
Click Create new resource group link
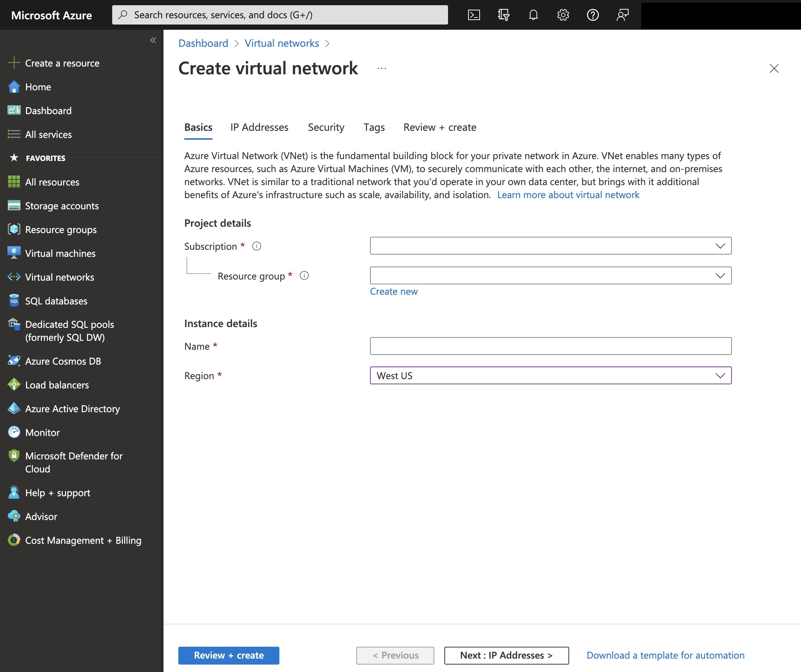click(x=394, y=291)
